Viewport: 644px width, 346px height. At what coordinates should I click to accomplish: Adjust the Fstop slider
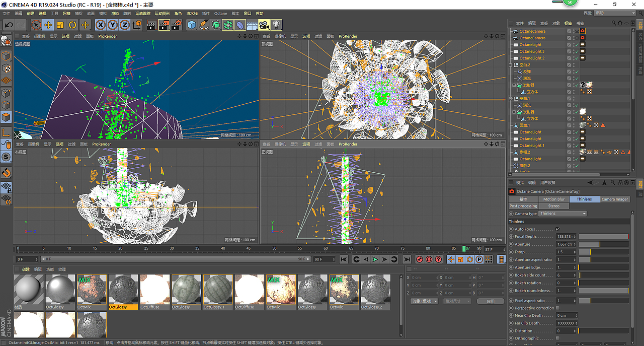pyautogui.click(x=603, y=252)
